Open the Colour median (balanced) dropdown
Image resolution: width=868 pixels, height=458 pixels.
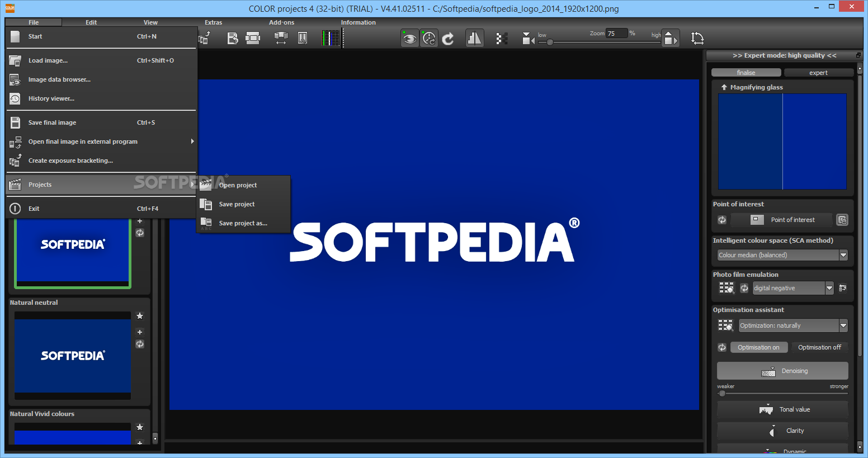point(782,255)
